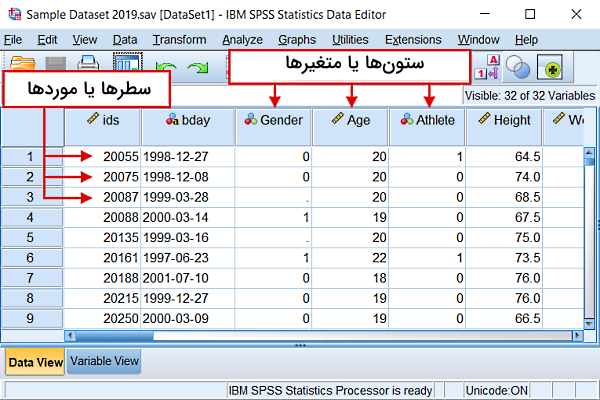
Task: Open the Extensions menu
Action: coord(413,40)
